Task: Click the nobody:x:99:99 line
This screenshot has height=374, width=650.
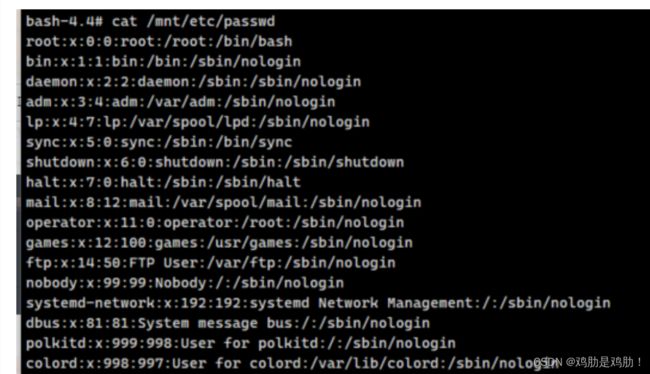Action: (x=184, y=283)
